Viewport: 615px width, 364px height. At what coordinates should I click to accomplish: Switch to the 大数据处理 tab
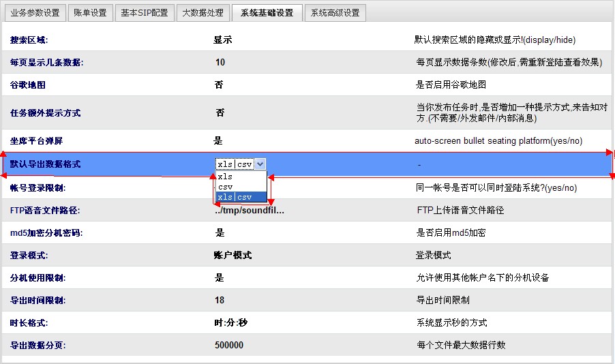[202, 12]
